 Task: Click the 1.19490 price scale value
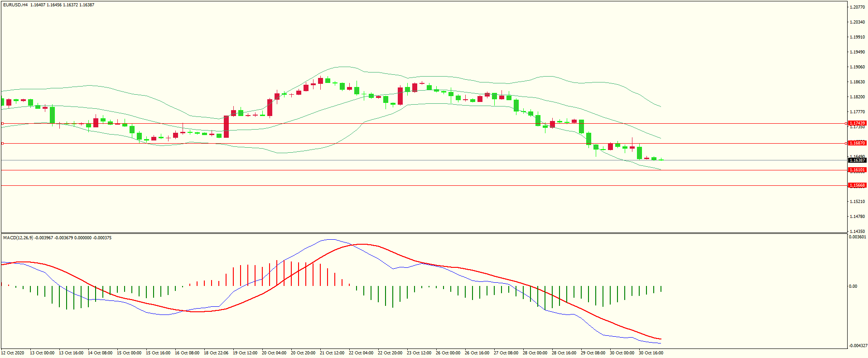pos(858,52)
